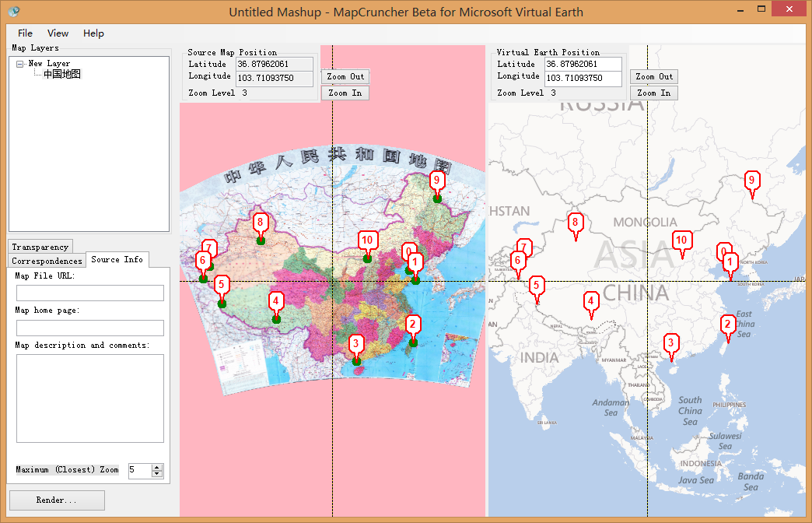Switch to the Source Info tab
Viewport: 812px width, 523px height.
pos(117,259)
